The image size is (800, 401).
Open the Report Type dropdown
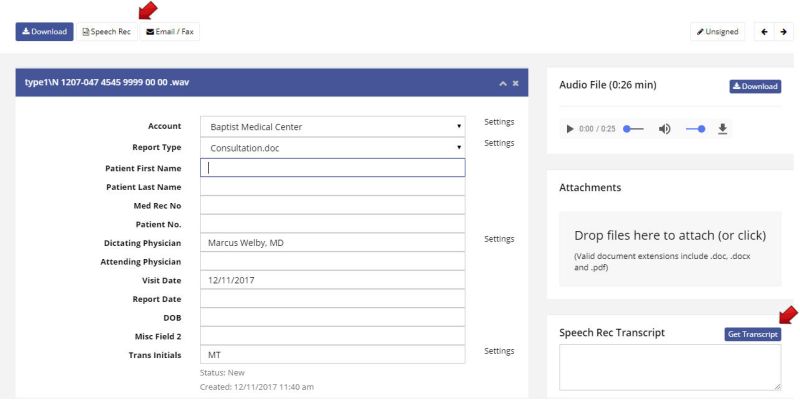[332, 147]
